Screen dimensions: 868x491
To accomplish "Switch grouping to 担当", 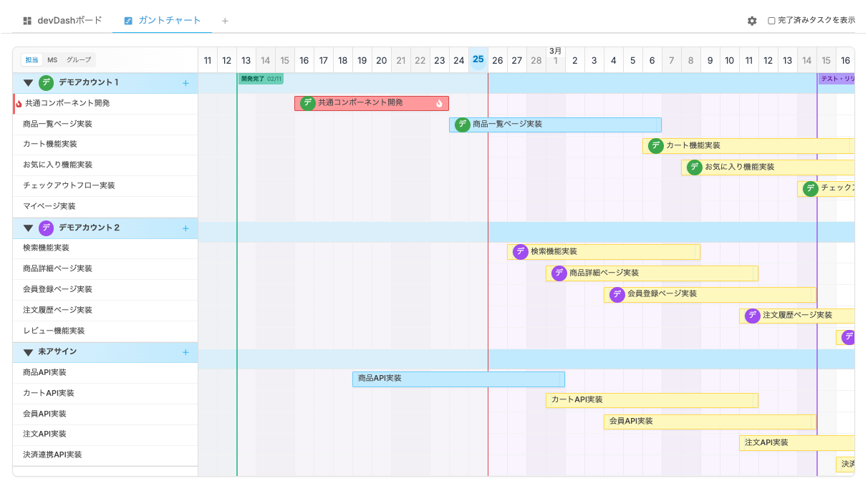I will coord(32,60).
